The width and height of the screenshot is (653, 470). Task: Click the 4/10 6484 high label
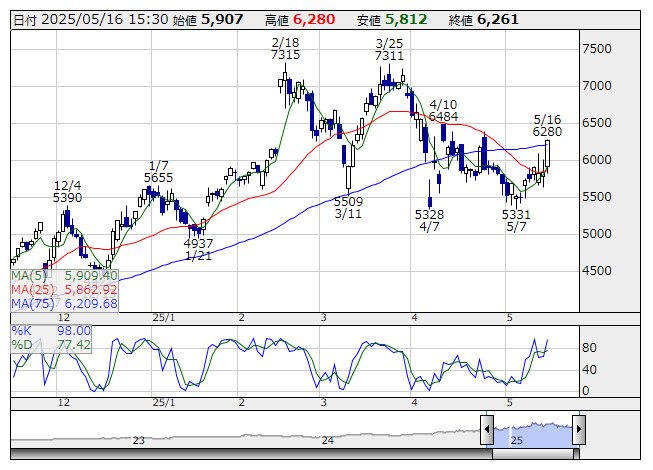443,110
